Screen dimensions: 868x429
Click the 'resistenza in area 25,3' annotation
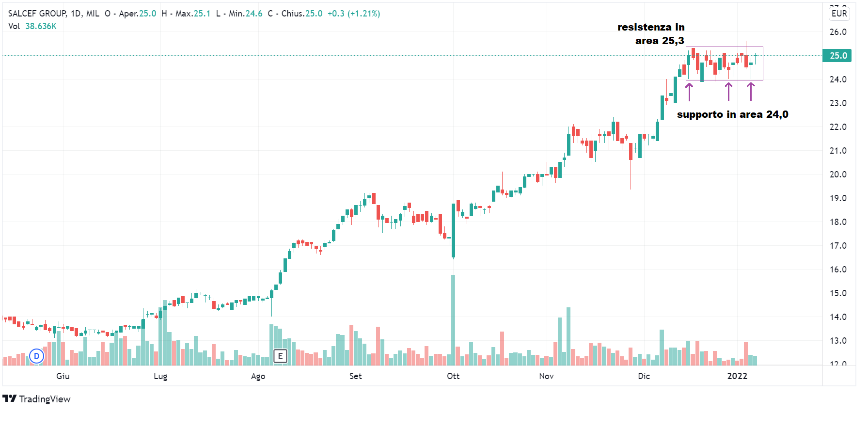coord(651,34)
